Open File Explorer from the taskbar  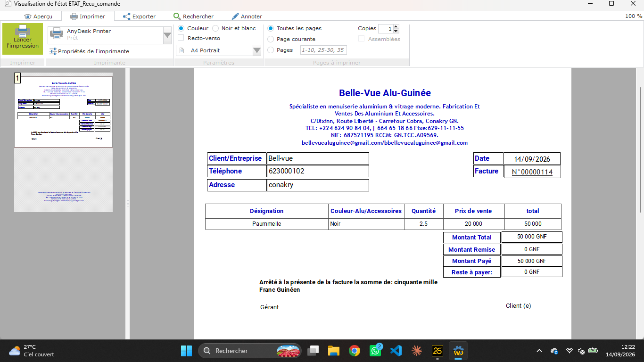click(x=334, y=351)
